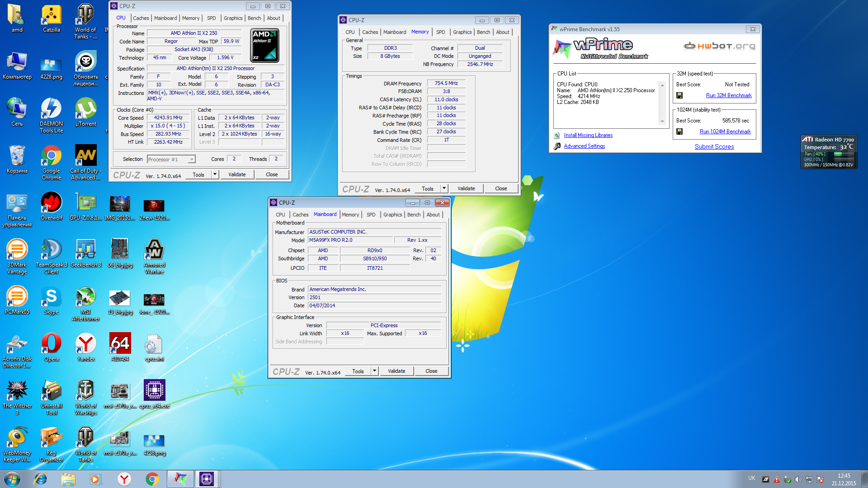Open Call of Duty Advanced Warfare icon

[86, 163]
